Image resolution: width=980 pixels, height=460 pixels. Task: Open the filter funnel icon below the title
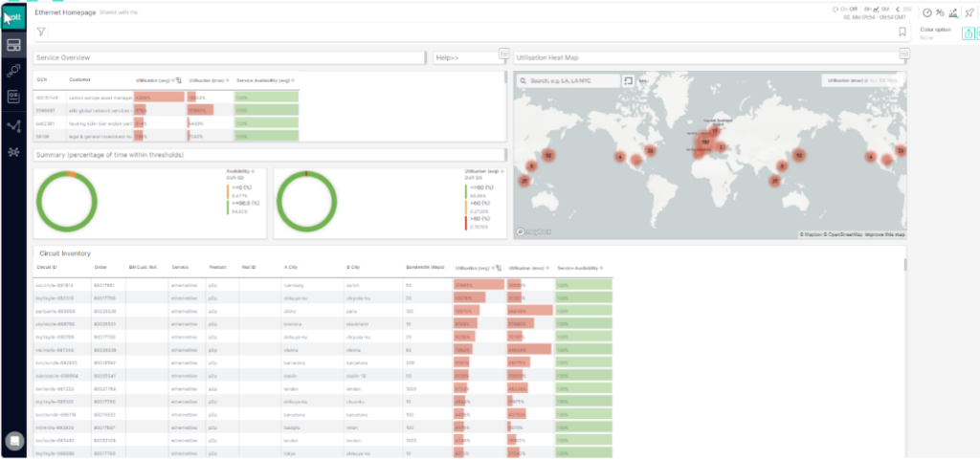click(x=41, y=32)
